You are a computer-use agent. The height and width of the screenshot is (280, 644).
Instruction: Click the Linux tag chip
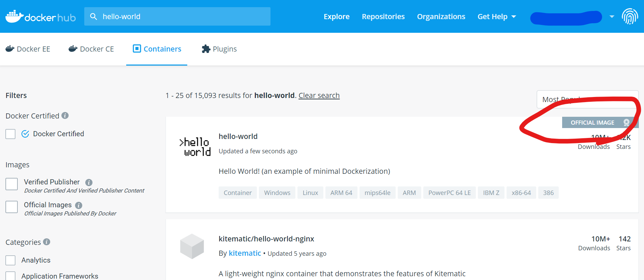coord(310,193)
